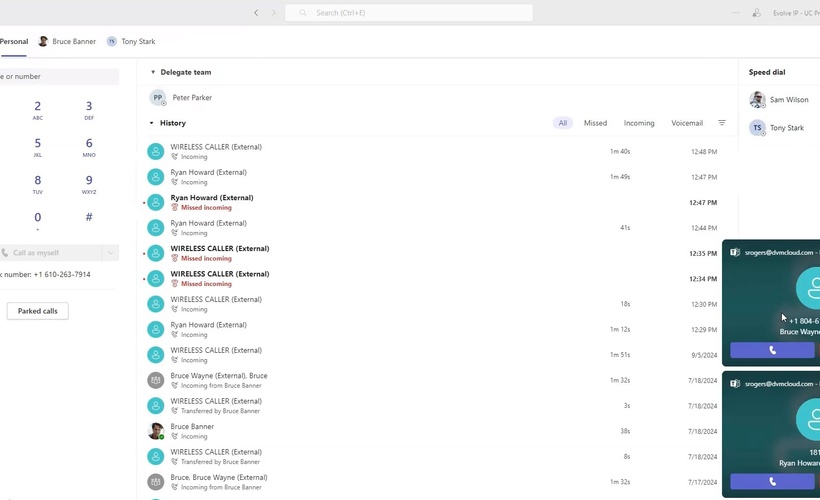
Task: Filter history to Missed calls
Action: (x=595, y=123)
